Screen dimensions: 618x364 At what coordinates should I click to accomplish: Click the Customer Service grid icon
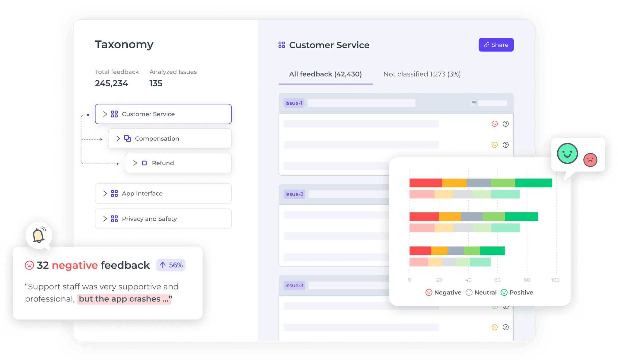(114, 114)
